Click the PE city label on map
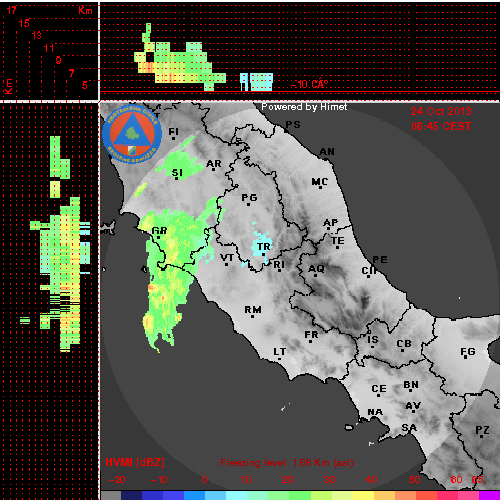Screen dimensions: 500x500 380,260
